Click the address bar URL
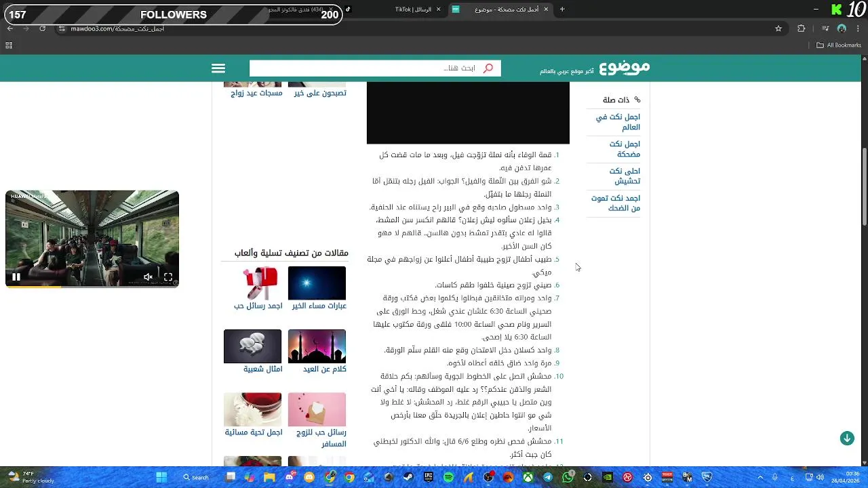This screenshot has height=488, width=868. click(119, 28)
